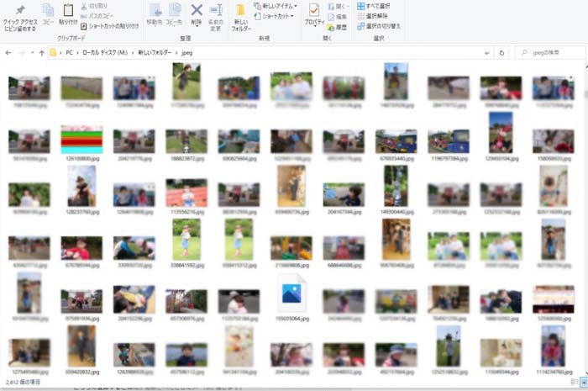Select 編集 in the open group

(337, 17)
